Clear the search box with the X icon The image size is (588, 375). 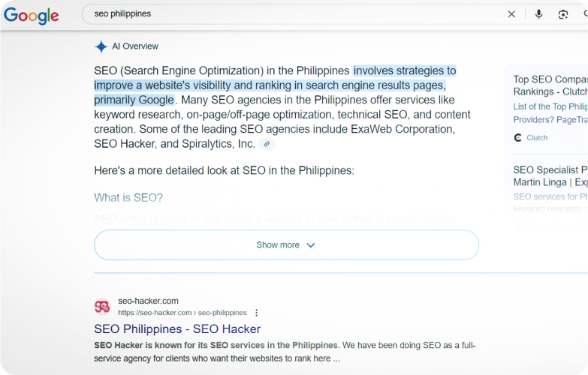coord(511,14)
